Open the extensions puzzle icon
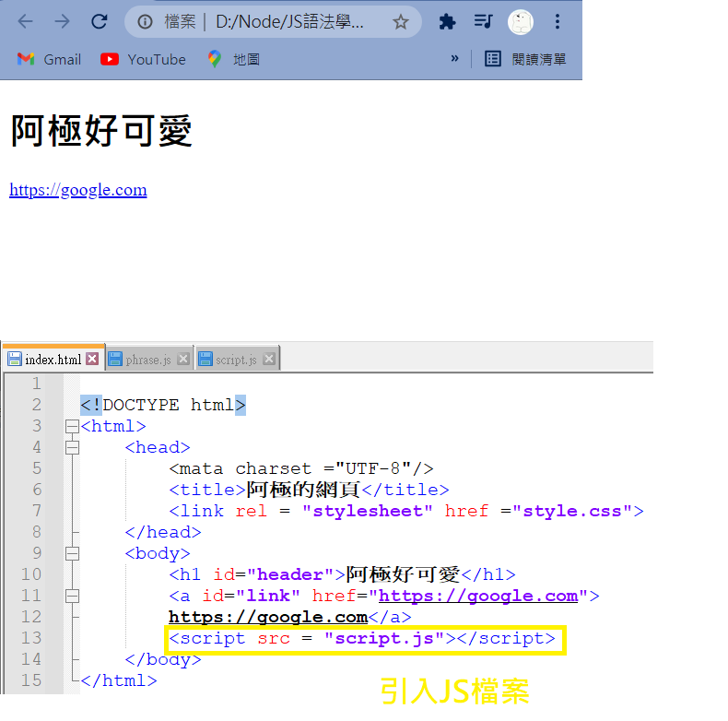Viewport: 728px width, 721px height. (447, 21)
